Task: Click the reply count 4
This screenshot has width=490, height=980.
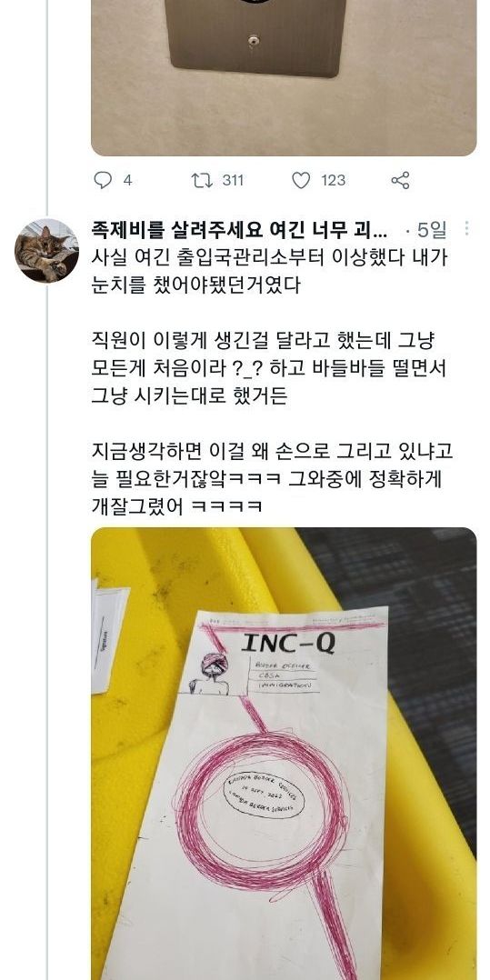Action: click(x=127, y=181)
